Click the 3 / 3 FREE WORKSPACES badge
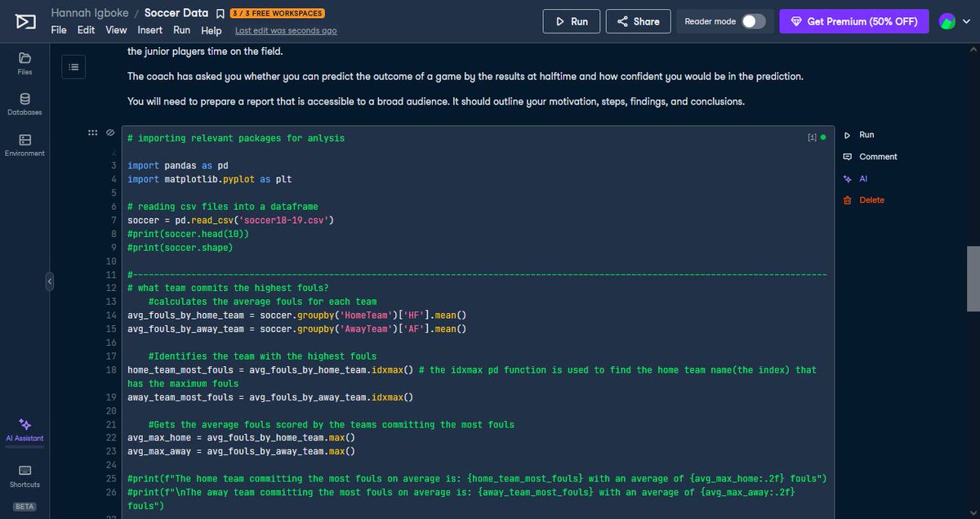Image resolution: width=980 pixels, height=519 pixels. tap(278, 13)
